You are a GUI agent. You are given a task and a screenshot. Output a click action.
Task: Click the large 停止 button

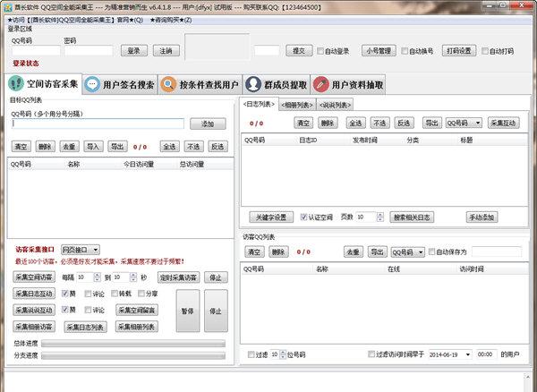point(216,311)
